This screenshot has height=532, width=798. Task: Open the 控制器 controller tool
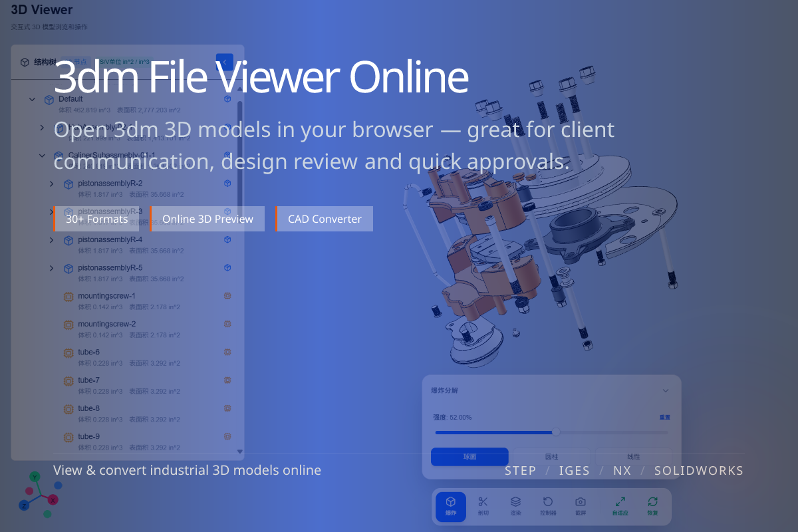coord(548,506)
